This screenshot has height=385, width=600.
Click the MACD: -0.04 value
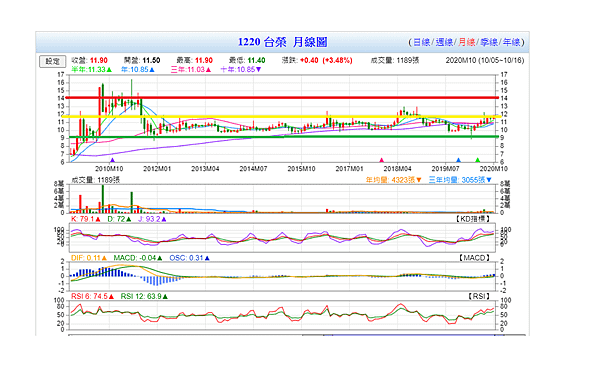coord(138,258)
